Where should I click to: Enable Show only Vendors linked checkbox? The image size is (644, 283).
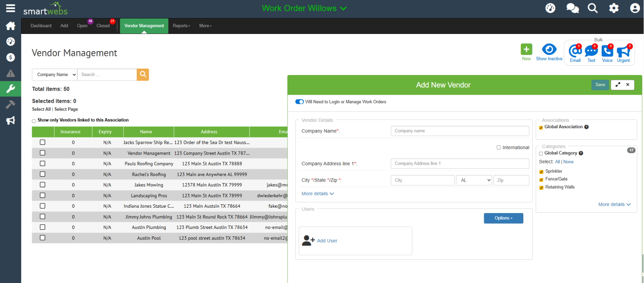34,121
